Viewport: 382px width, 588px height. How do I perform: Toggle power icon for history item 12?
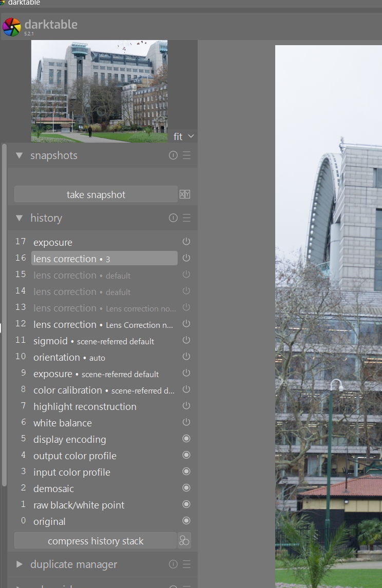(x=186, y=324)
